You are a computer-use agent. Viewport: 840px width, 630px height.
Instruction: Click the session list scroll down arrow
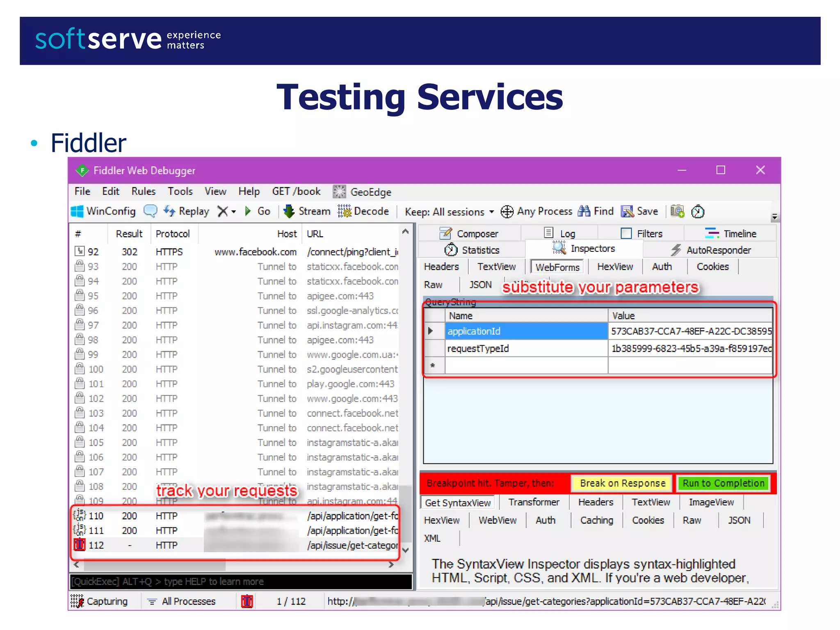point(406,550)
